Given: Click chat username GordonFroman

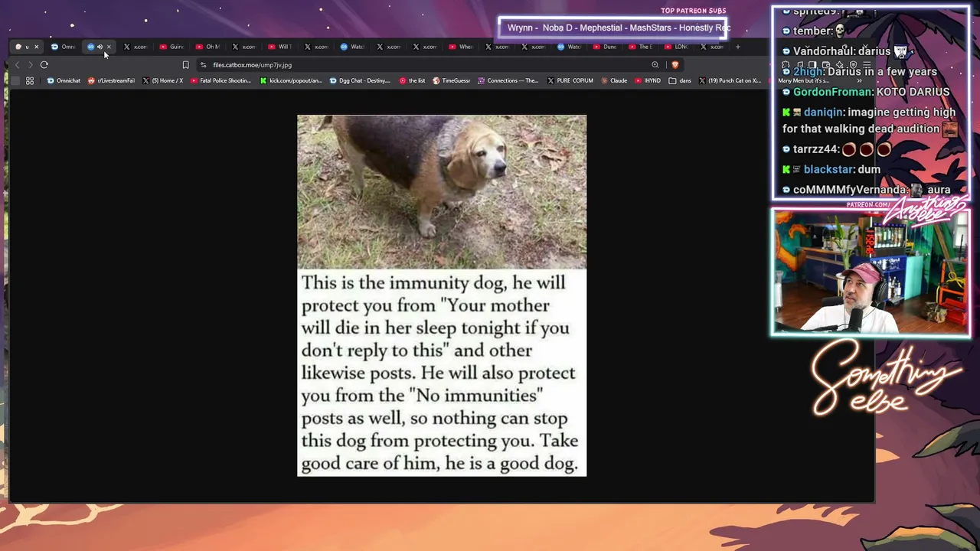Looking at the screenshot, I should point(832,92).
